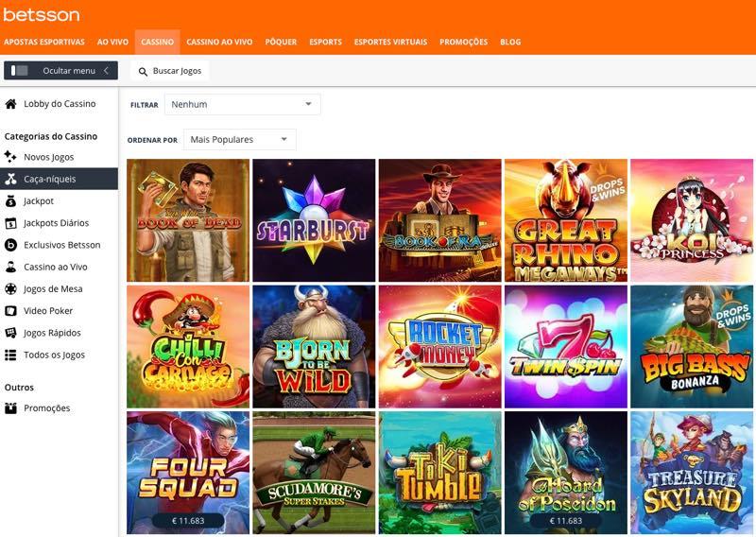Open the Exclusivos Betsson category

click(61, 245)
